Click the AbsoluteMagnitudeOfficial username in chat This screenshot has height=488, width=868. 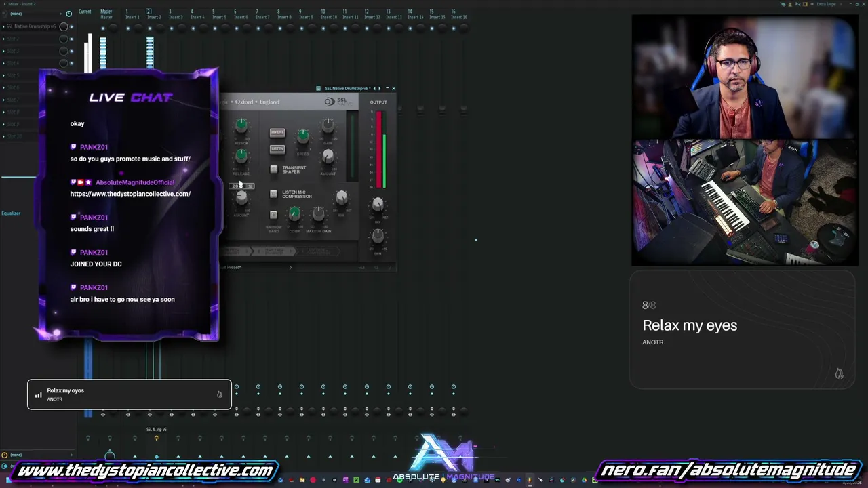135,182
